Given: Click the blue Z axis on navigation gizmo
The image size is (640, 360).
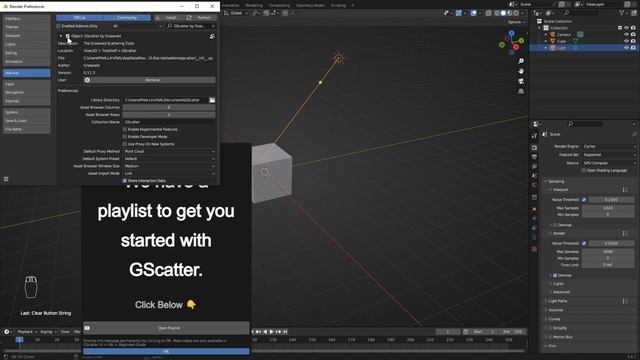Looking at the screenshot, I should tap(511, 33).
